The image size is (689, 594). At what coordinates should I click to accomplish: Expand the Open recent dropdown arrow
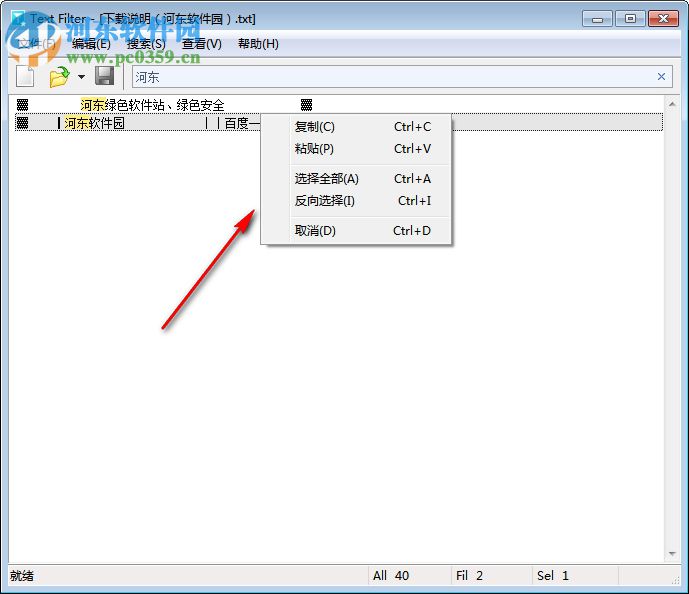click(x=81, y=77)
